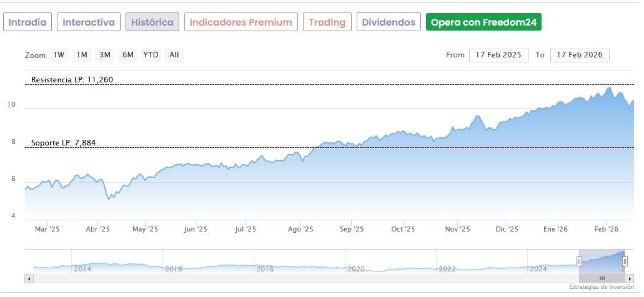Screen dimensions: 644x297
Task: Grab the left navigator range handle
Action: (579, 261)
